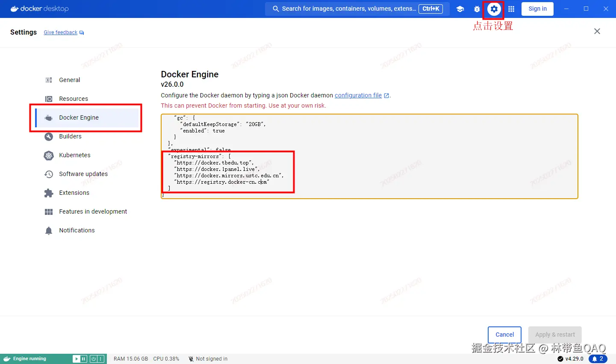This screenshot has height=364, width=616.
Task: Click the power icon to quit Docker
Action: click(x=93, y=359)
